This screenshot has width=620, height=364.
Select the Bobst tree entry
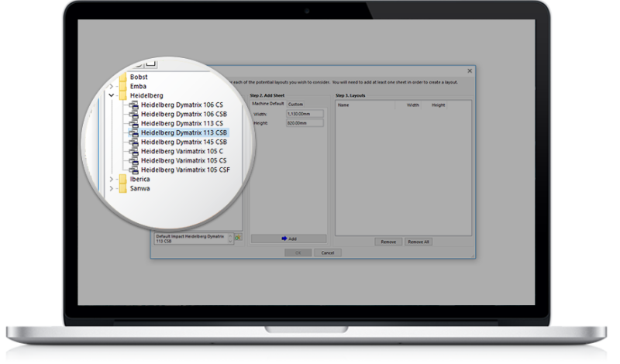(139, 77)
